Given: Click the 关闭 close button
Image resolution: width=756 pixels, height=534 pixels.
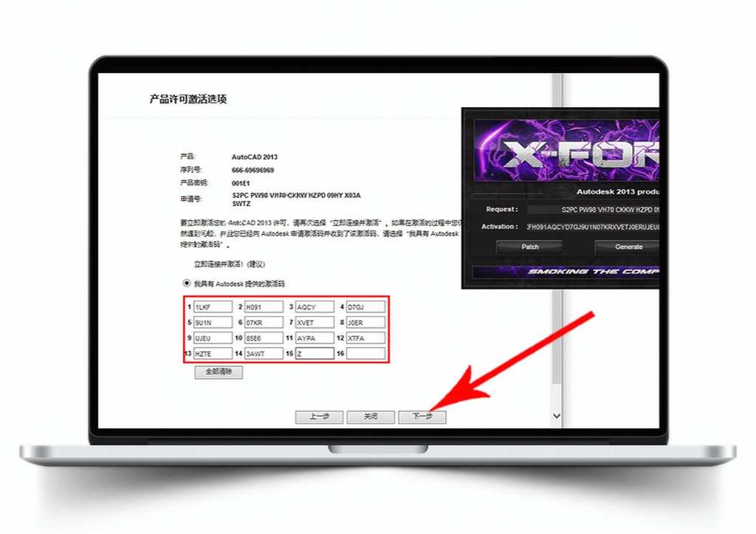Looking at the screenshot, I should coord(371,417).
